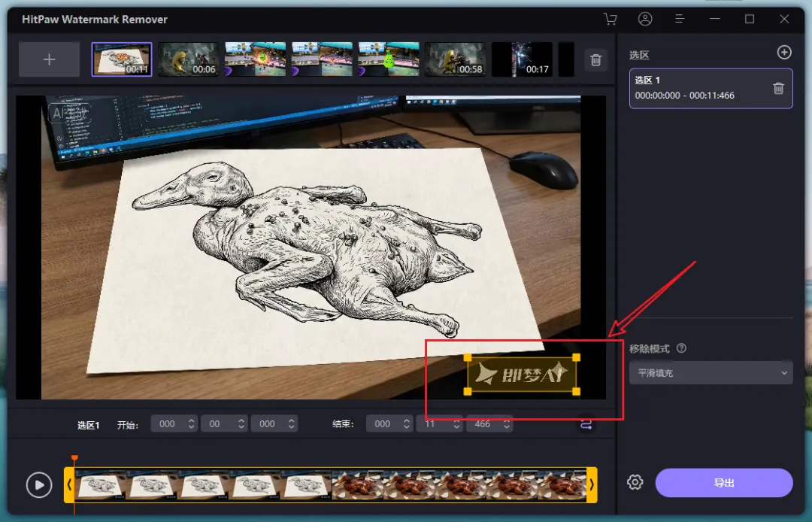Click the loop toggle icon beside end time
Screen dimensions: 812x522
(586, 424)
